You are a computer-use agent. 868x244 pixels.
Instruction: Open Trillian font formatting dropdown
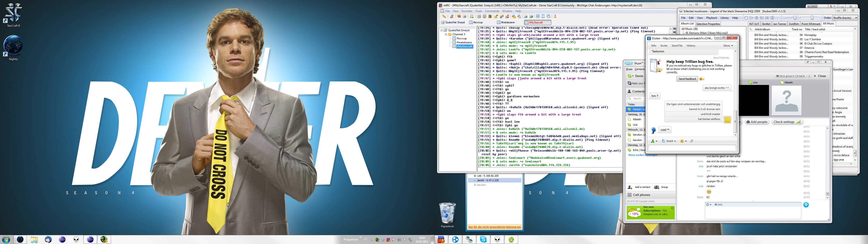click(x=654, y=141)
